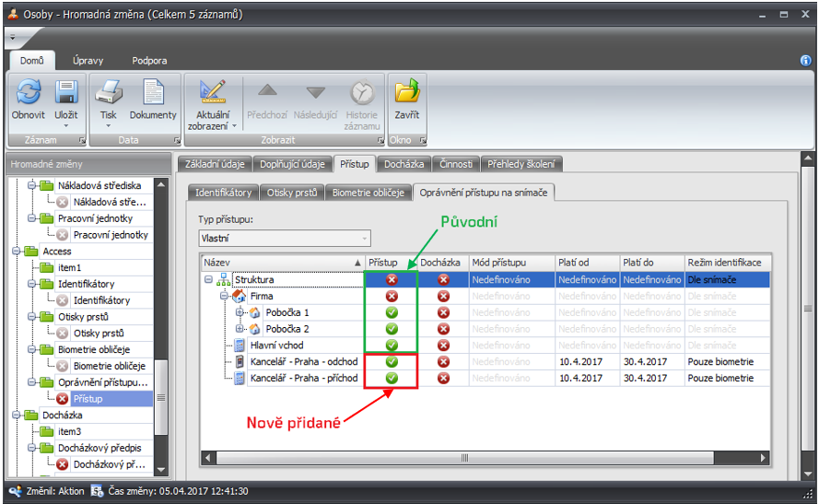
Task: Toggle Přístup for Pobočka 2
Action: pyautogui.click(x=392, y=329)
